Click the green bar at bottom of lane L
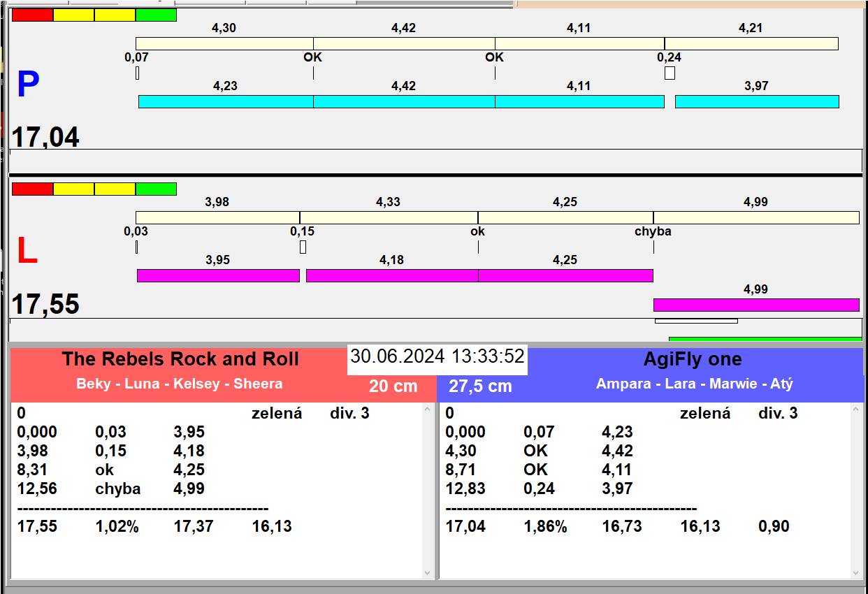The image size is (868, 594). coord(765,339)
